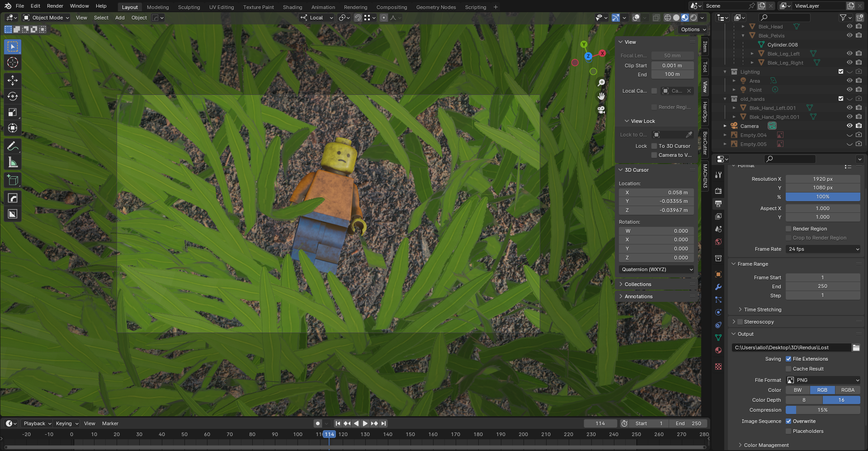Click the output path field
The image size is (868, 451).
(791, 348)
